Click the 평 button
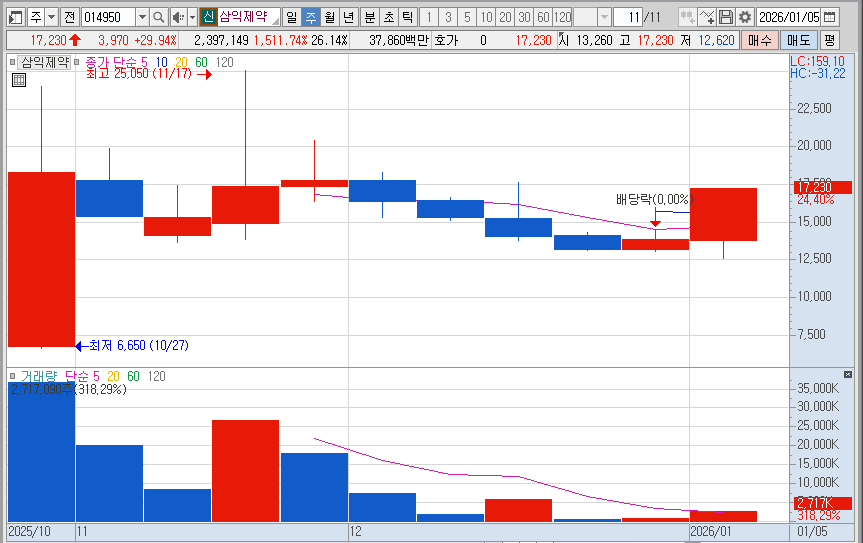The width and height of the screenshot is (863, 543). coord(829,40)
